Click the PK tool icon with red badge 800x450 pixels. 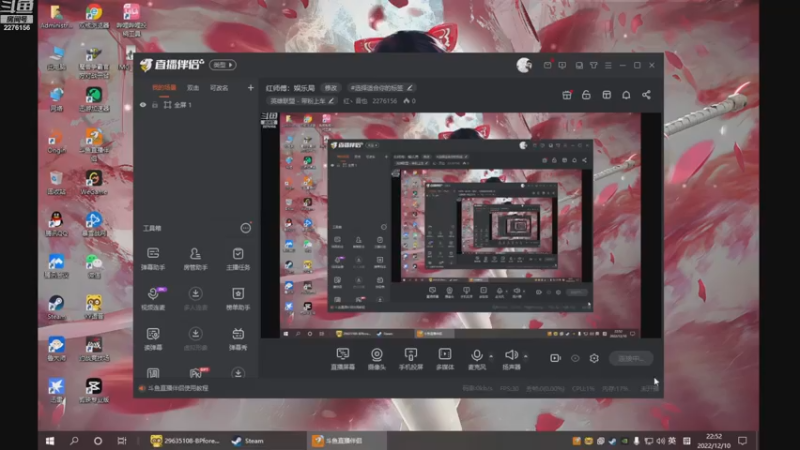pos(196,373)
